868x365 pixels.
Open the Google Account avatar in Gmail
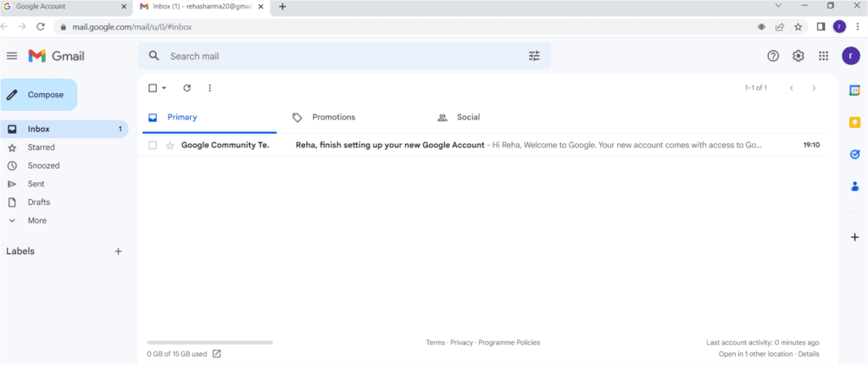(x=851, y=56)
